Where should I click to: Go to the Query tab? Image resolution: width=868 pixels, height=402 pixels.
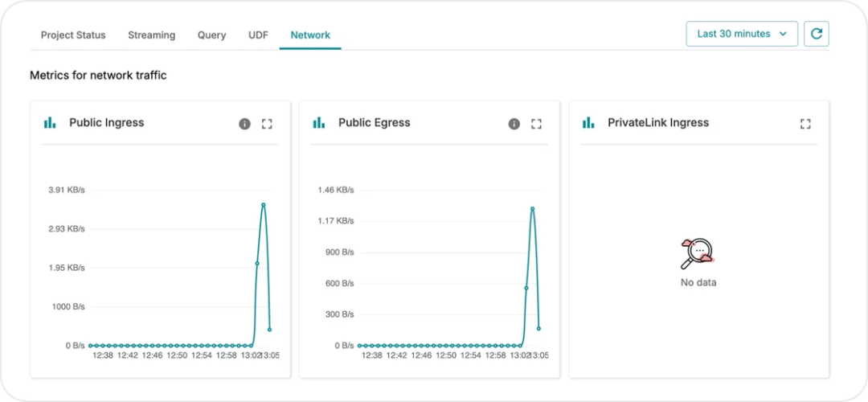coord(211,35)
